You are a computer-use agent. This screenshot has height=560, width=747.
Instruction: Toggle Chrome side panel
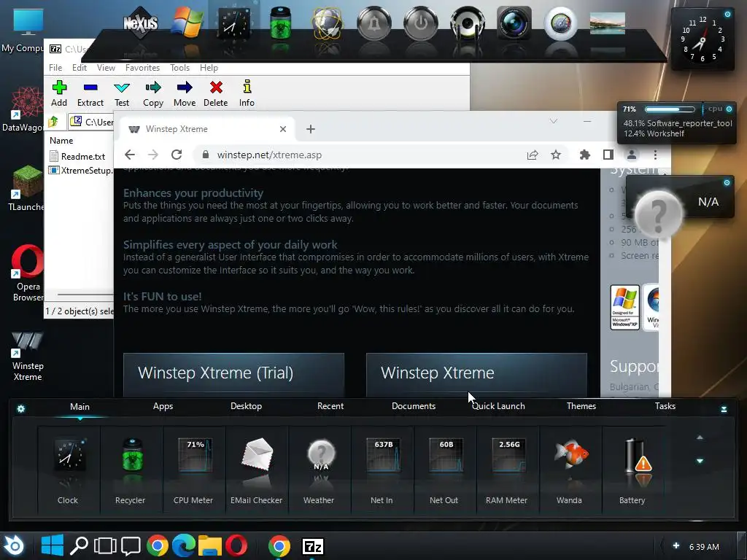click(608, 155)
